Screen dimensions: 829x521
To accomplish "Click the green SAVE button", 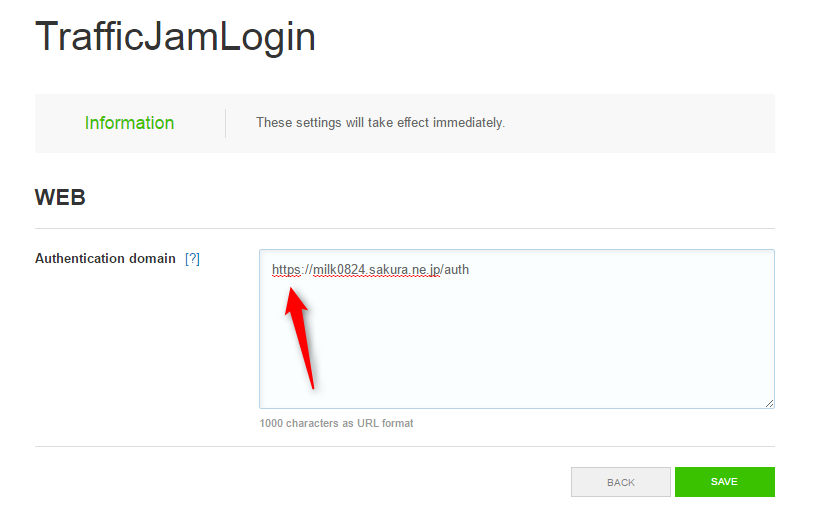I will 724,481.
